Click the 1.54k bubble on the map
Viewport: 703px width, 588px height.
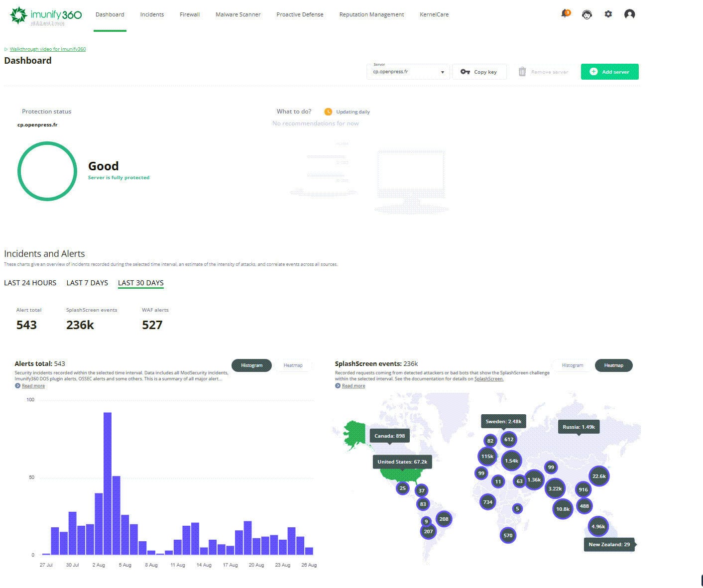(511, 461)
